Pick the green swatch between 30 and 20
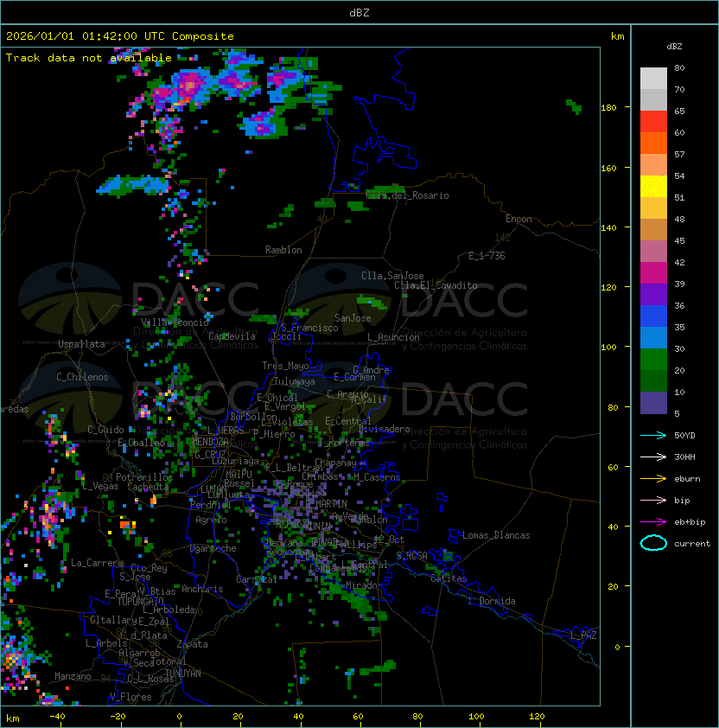The image size is (719, 728). 653,360
